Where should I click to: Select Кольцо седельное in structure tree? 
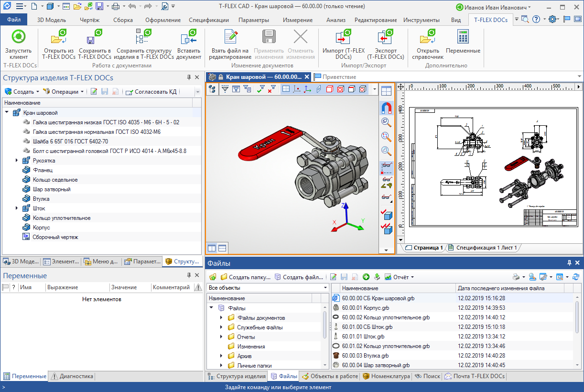(x=55, y=180)
